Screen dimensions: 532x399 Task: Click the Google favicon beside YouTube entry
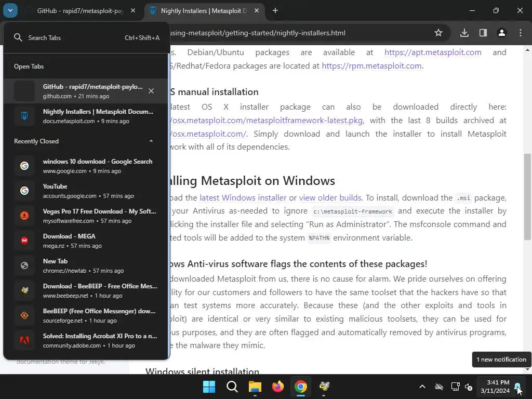coord(24,191)
